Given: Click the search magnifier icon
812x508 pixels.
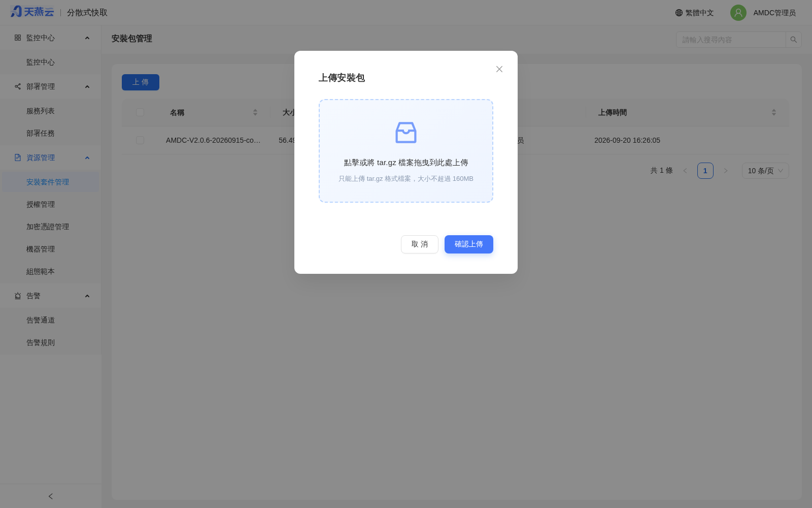Looking at the screenshot, I should (794, 40).
